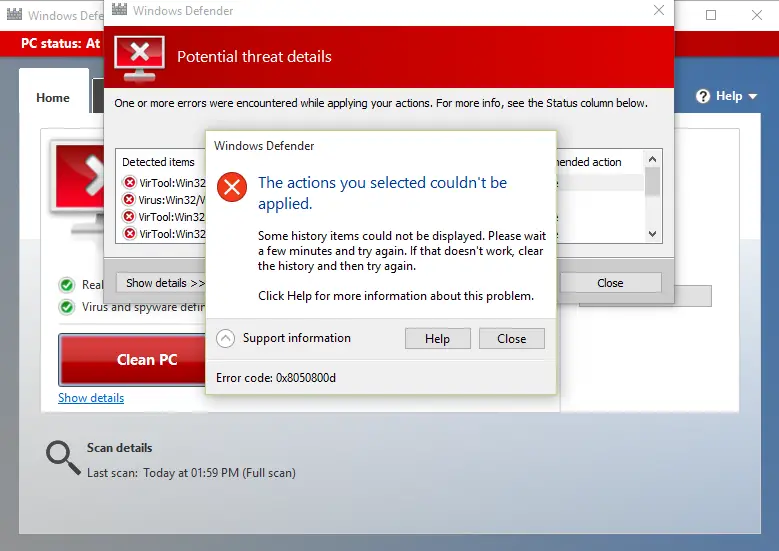
Task: Open the Show details link under Clean PC
Action: click(x=91, y=398)
